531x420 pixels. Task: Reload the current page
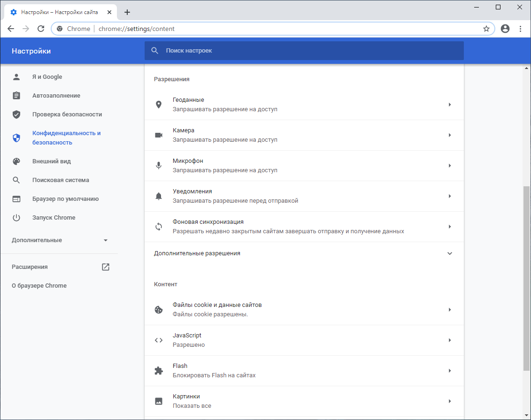point(41,29)
